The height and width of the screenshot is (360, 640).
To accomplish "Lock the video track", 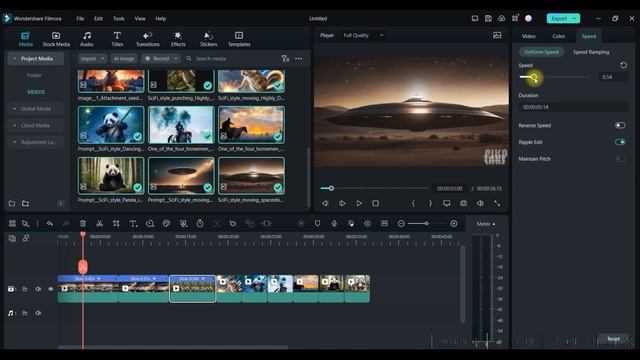I will tap(25, 289).
